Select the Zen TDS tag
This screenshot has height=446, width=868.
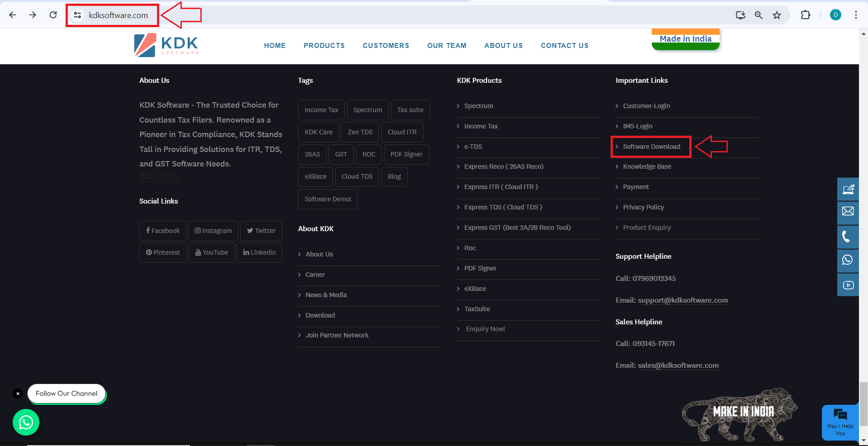(360, 132)
